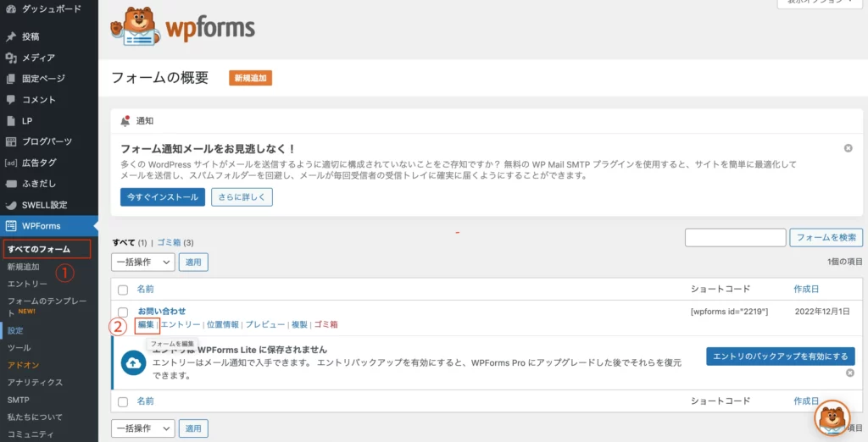Image resolution: width=868 pixels, height=442 pixels.
Task: Click the pages icon beside 固定ページ
Action: pyautogui.click(x=10, y=79)
